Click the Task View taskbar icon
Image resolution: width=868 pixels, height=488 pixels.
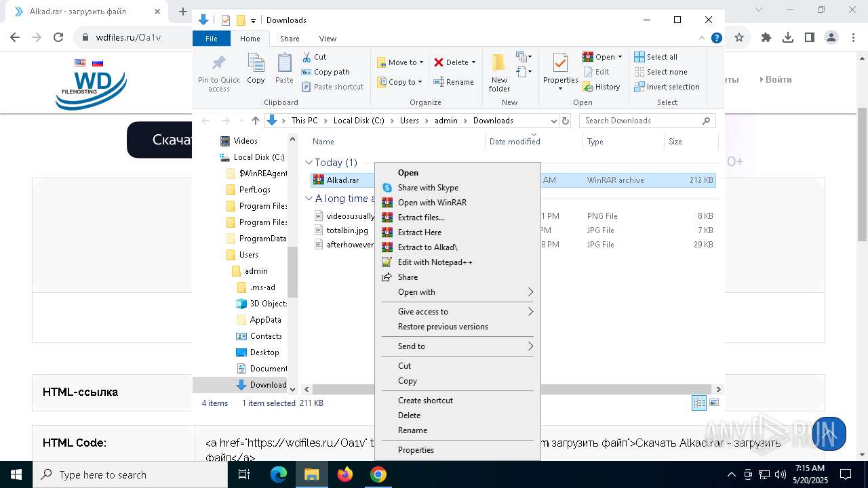[x=245, y=474]
